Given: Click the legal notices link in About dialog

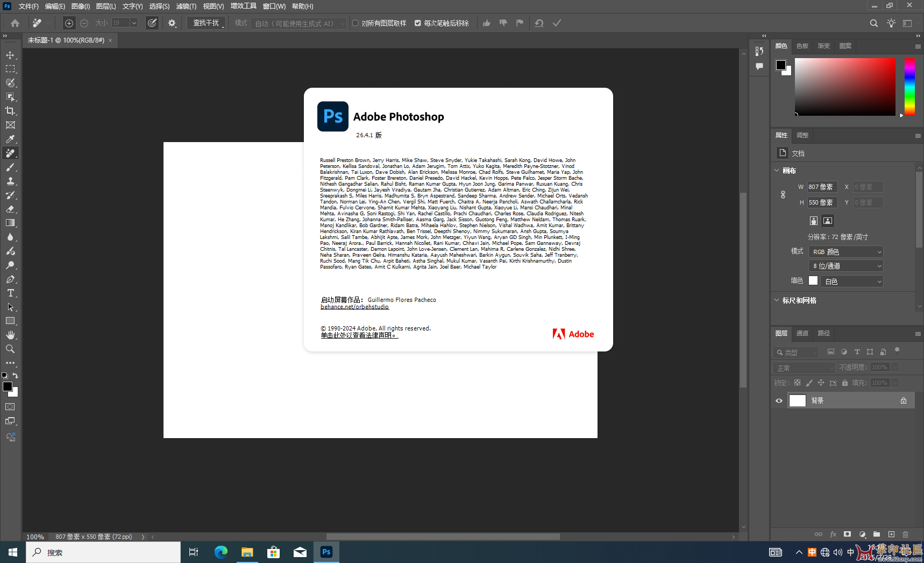Looking at the screenshot, I should click(359, 335).
